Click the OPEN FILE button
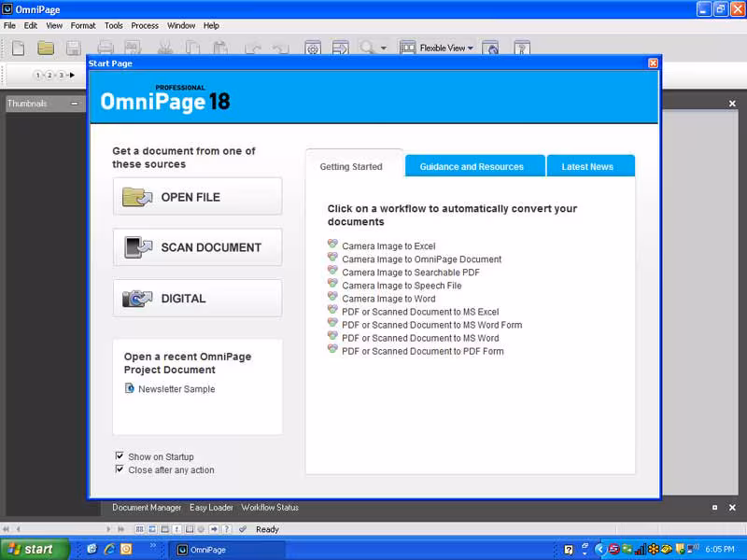Viewport: 747px width, 560px height. 198,197
